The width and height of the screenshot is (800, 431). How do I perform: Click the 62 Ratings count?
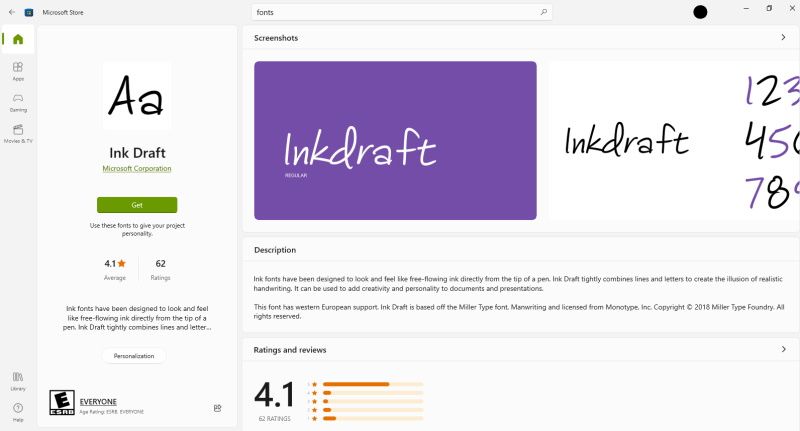(160, 269)
